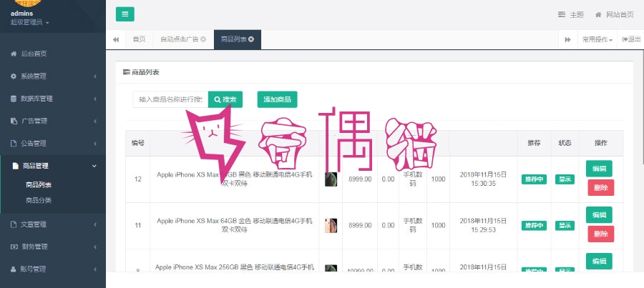Image resolution: width=644 pixels, height=288 pixels.
Task: Expand the 系统管理 submenu arrow
Action: point(95,76)
